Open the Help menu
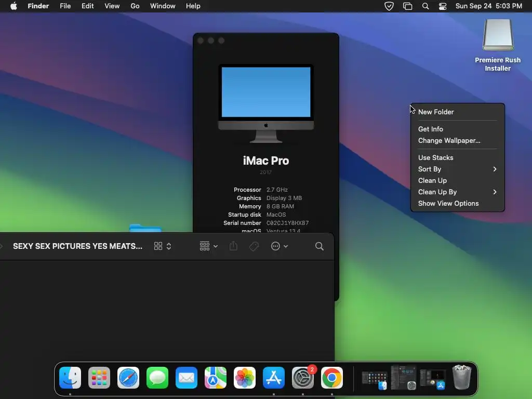 click(193, 6)
